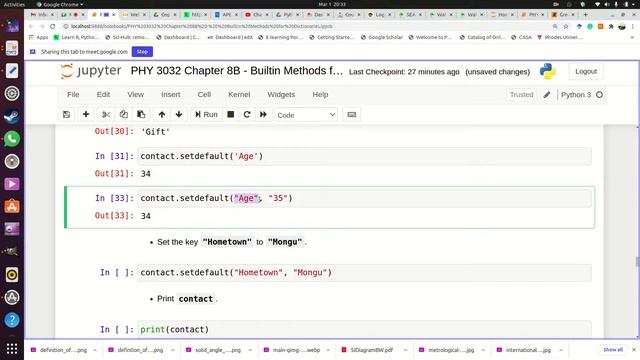The width and height of the screenshot is (640, 360).
Task: Move selected cell down arrow
Action: coord(179,115)
